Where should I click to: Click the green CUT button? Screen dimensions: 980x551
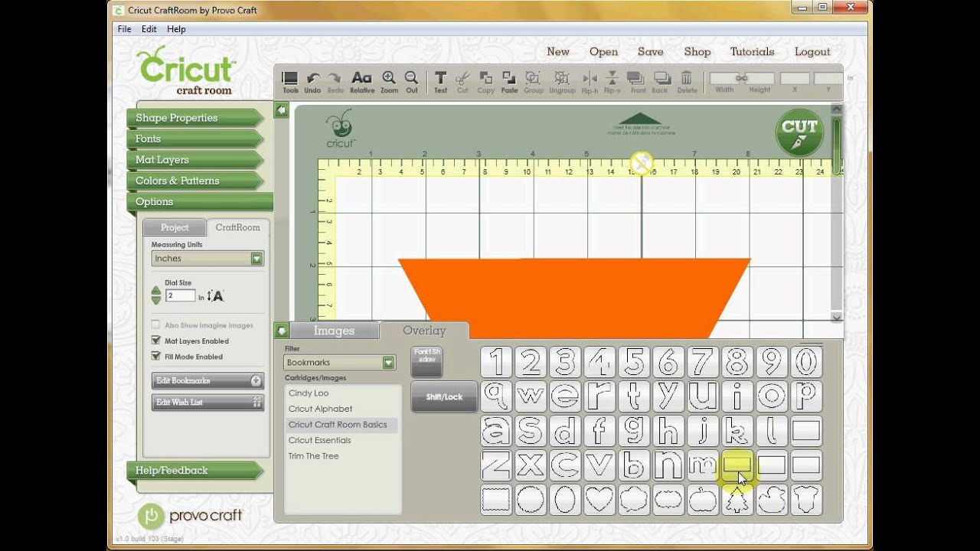799,132
